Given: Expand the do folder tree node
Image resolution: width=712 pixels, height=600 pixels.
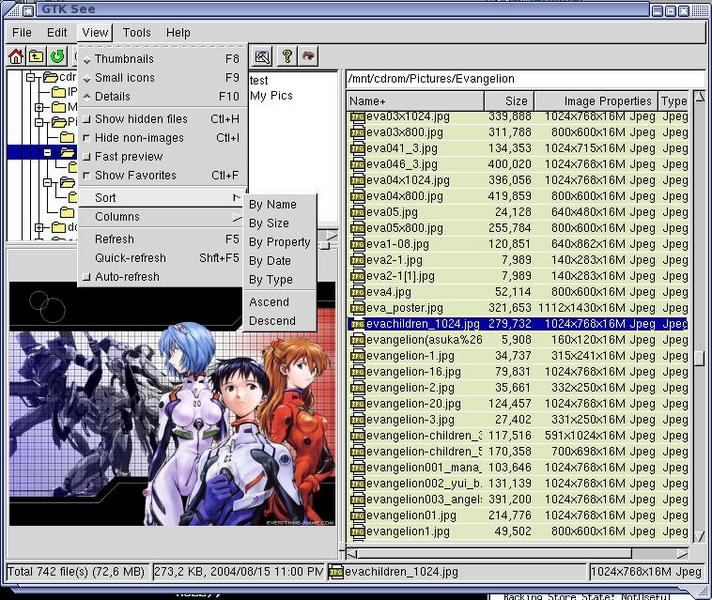Looking at the screenshot, I should click(39, 227).
